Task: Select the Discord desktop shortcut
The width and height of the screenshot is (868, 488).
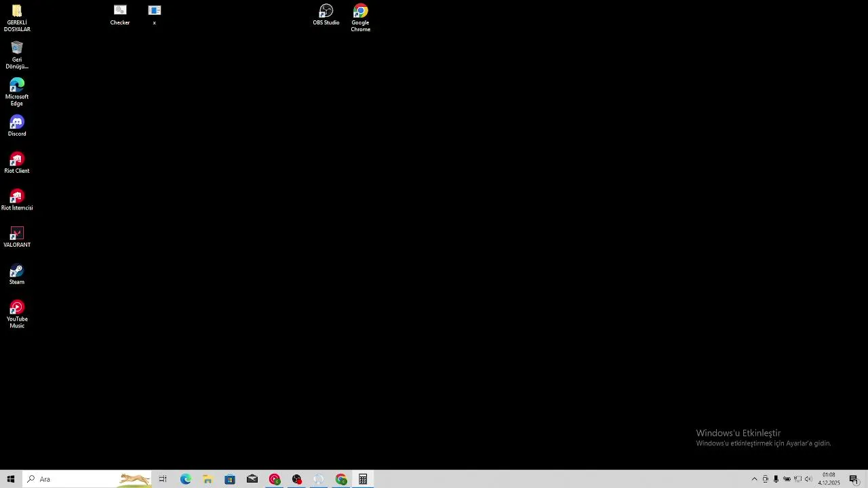Action: (x=17, y=126)
